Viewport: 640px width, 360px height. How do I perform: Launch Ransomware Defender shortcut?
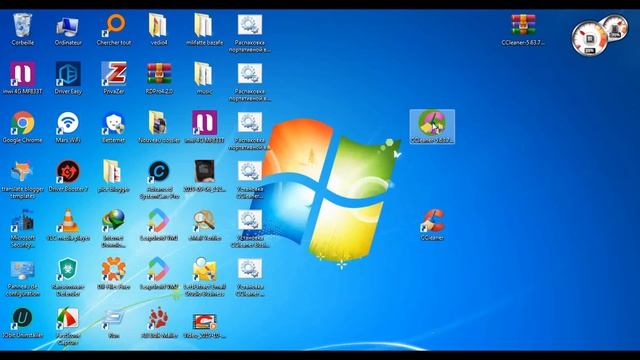pos(68,277)
